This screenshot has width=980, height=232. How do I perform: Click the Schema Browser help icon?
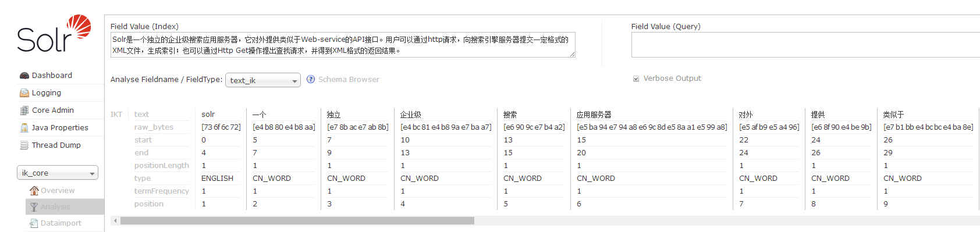(311, 79)
